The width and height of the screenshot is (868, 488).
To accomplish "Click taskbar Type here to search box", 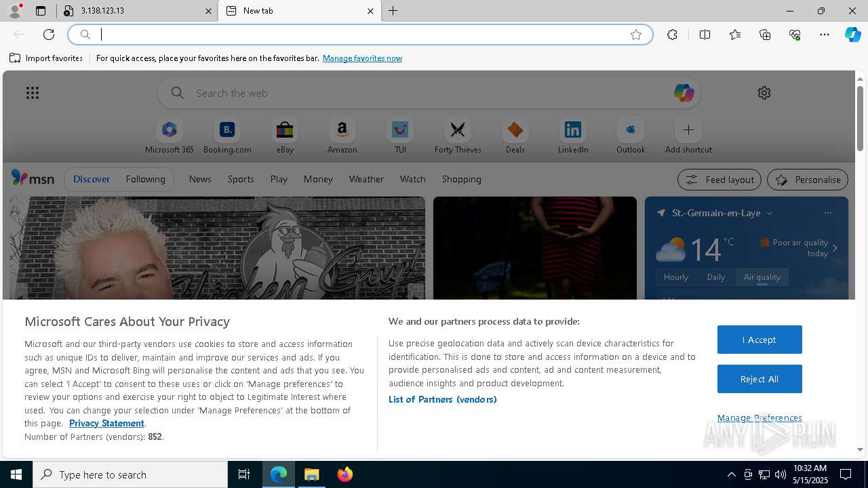I will click(130, 474).
